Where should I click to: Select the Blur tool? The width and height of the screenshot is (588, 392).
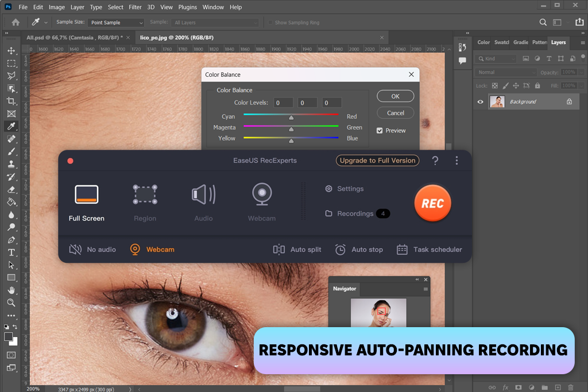[11, 215]
